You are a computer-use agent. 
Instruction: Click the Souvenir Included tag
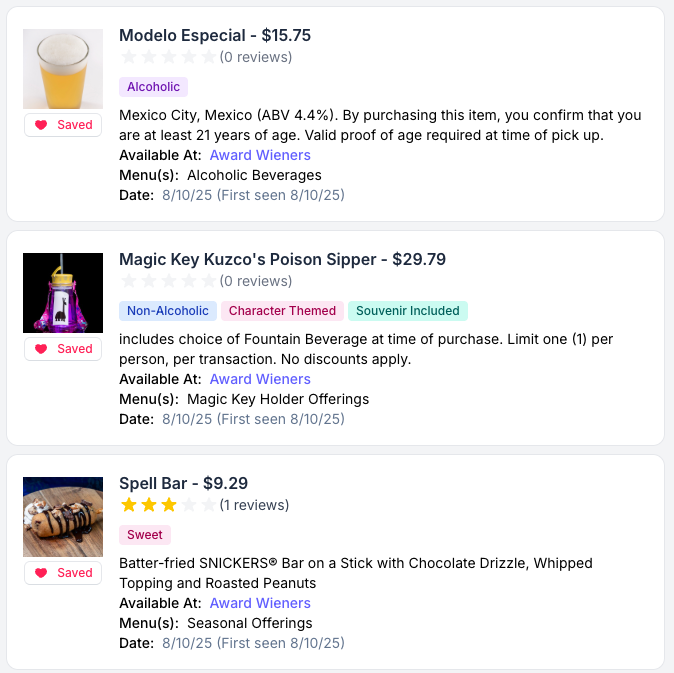(x=408, y=311)
